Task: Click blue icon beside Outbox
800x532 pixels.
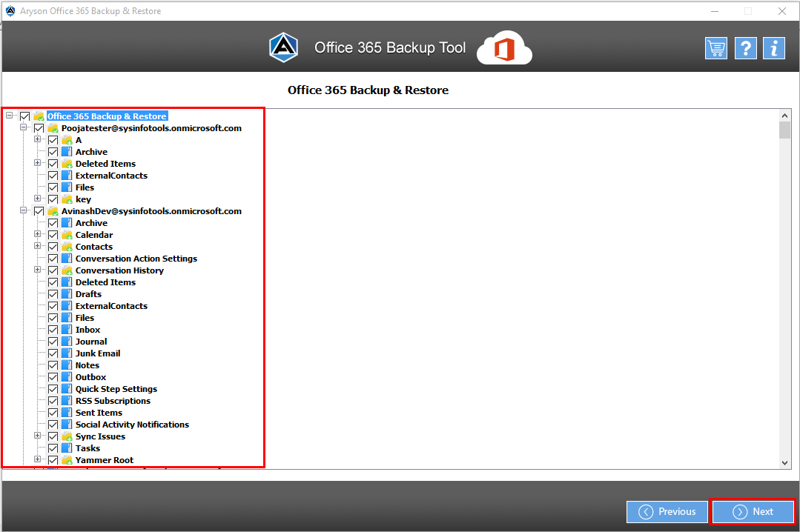Action: pyautogui.click(x=67, y=377)
